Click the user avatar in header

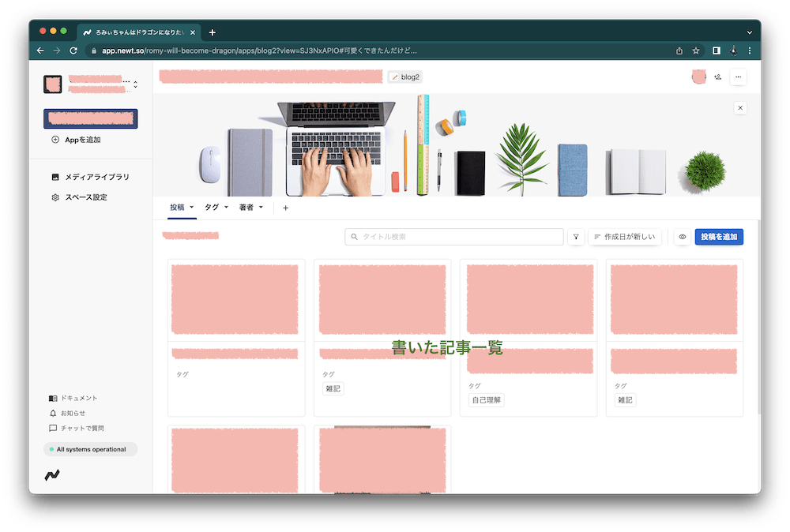pyautogui.click(x=699, y=77)
